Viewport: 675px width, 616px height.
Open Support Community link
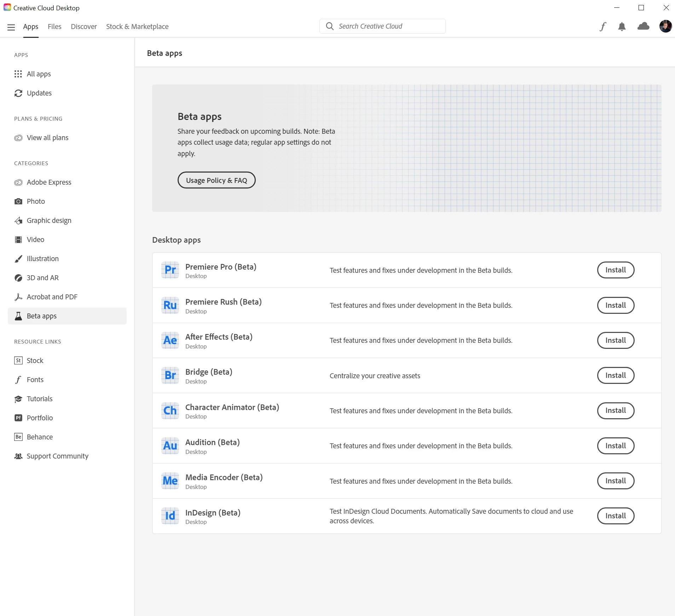[67, 456]
